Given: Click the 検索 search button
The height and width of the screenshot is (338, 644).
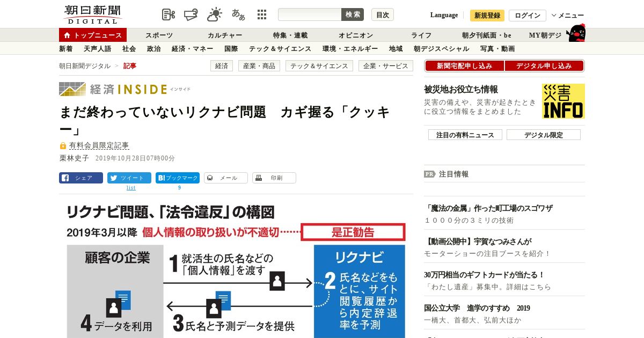Looking at the screenshot, I should [353, 14].
